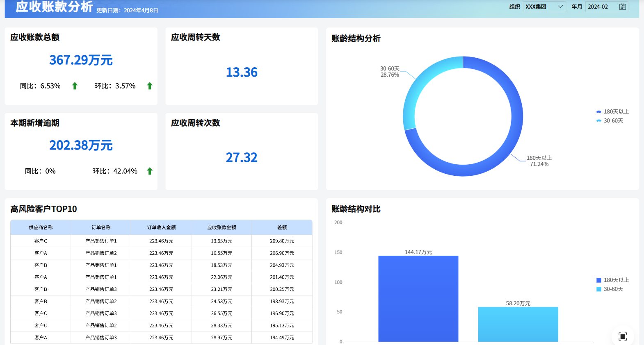
Task: Select cell 195.13万元 in the table
Action: coord(282,325)
